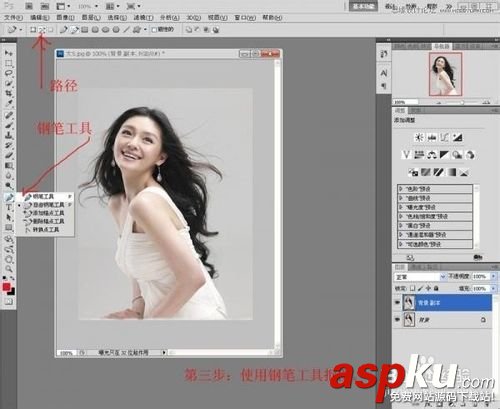This screenshot has height=409, width=500.
Task: Select the Move tool in the toolbox
Action: click(9, 53)
